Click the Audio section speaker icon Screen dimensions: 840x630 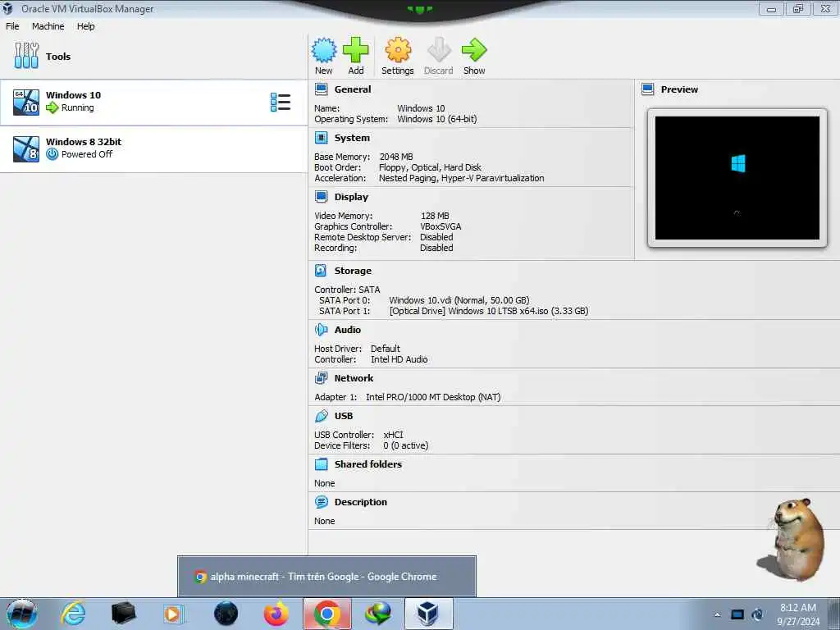(321, 330)
